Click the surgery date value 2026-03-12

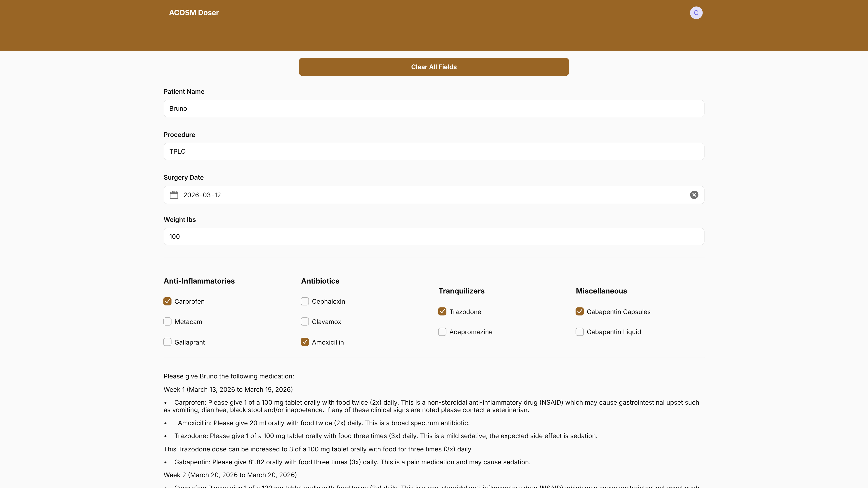tap(202, 195)
